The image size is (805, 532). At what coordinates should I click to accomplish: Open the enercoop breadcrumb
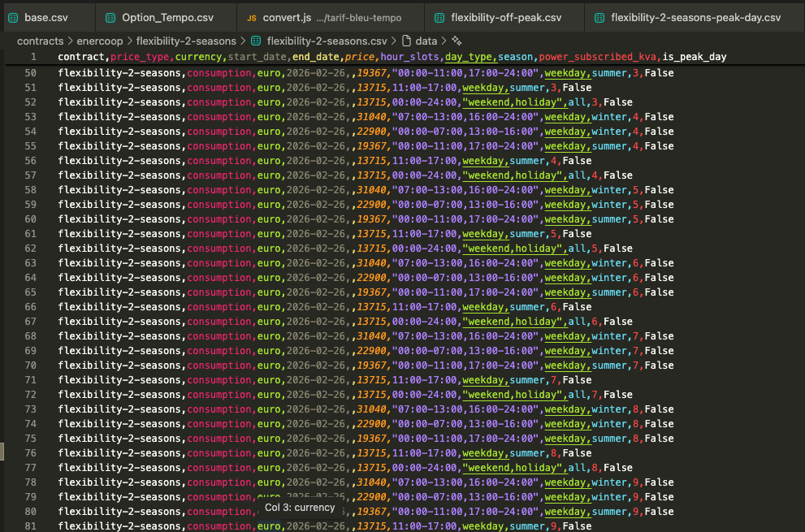(x=100, y=41)
